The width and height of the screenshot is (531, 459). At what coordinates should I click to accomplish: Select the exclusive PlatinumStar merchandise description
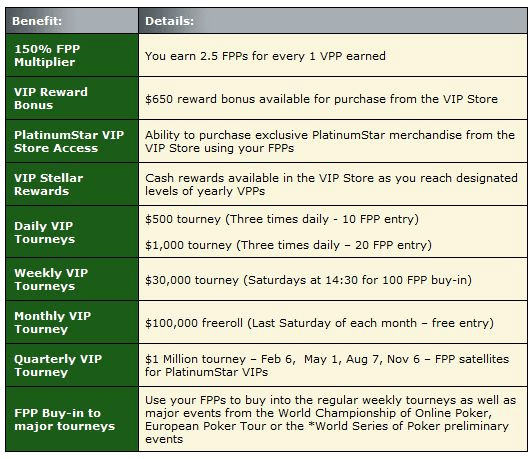point(330,142)
